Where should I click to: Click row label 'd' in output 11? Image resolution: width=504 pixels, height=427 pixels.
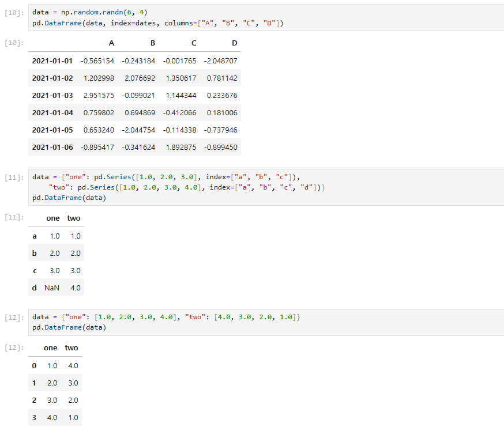35,288
